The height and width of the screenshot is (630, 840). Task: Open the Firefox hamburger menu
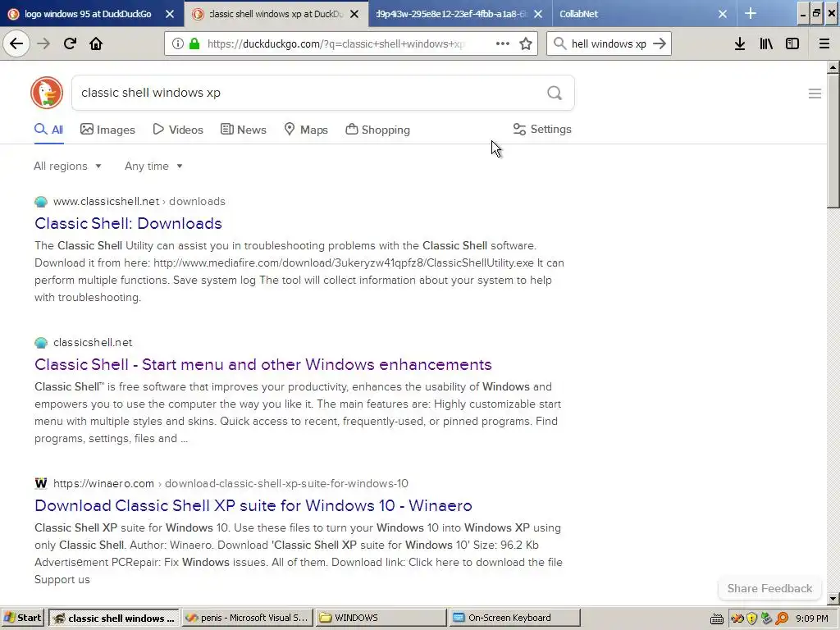pyautogui.click(x=824, y=43)
